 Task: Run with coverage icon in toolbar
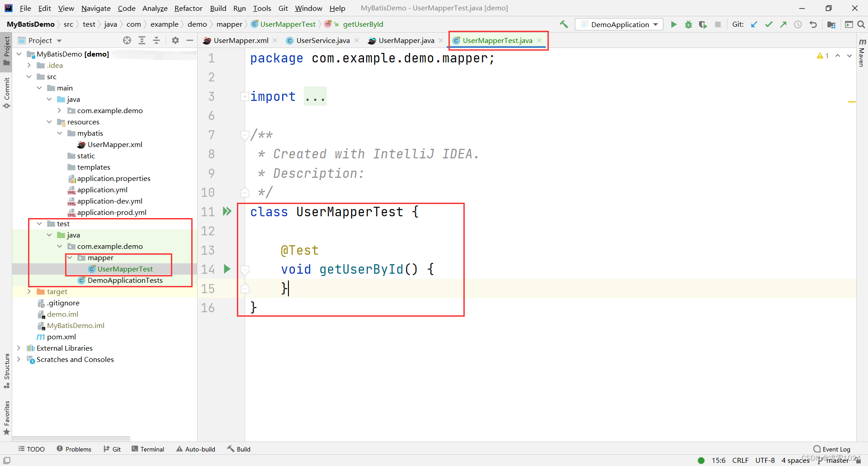pyautogui.click(x=703, y=24)
